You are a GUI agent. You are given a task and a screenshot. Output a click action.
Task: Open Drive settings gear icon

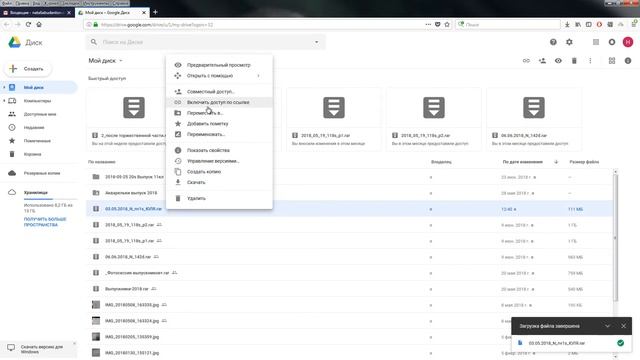point(569,42)
